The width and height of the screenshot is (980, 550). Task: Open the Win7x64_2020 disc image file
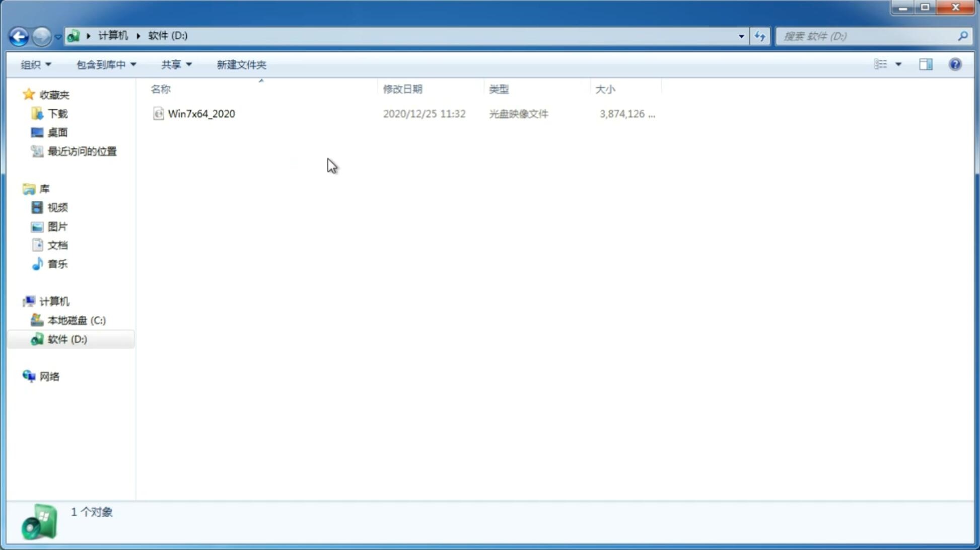tap(201, 113)
